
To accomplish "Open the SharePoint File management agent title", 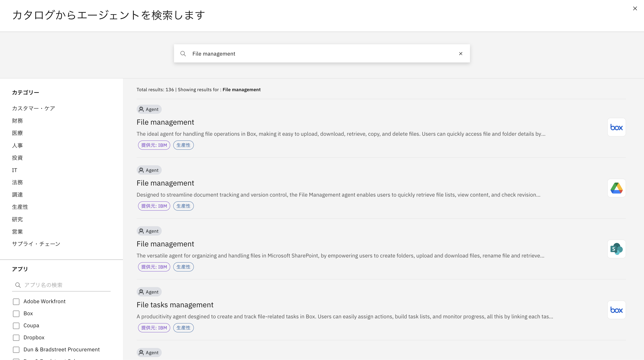I will click(x=165, y=244).
